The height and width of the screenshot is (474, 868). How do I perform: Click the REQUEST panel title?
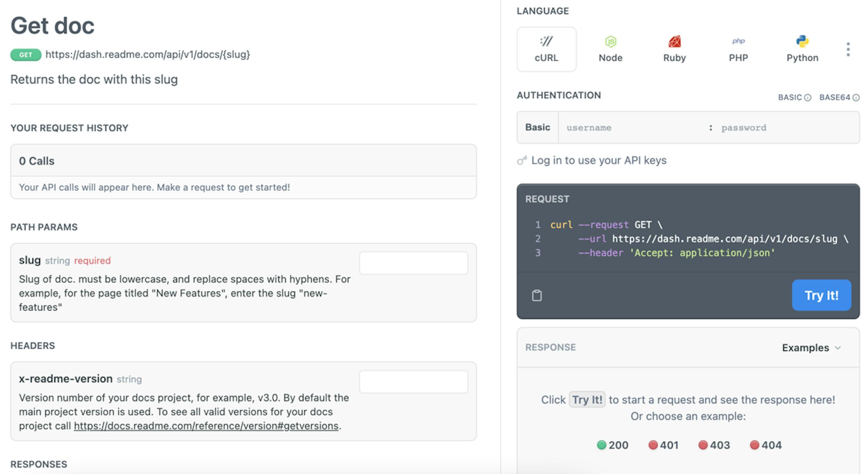[x=547, y=199]
